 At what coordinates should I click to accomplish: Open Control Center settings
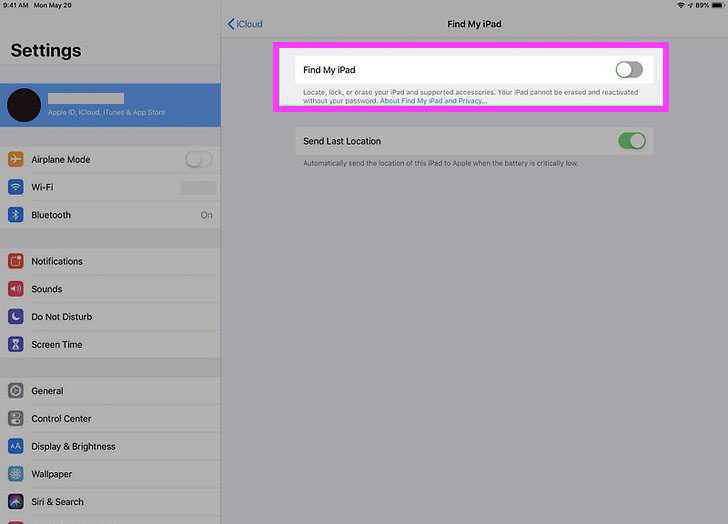click(110, 419)
